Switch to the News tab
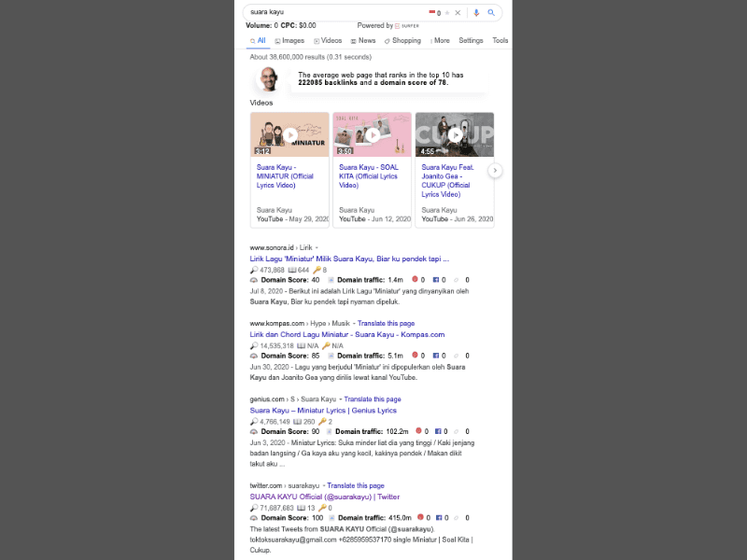Viewport: 747px width, 560px height. pos(363,41)
